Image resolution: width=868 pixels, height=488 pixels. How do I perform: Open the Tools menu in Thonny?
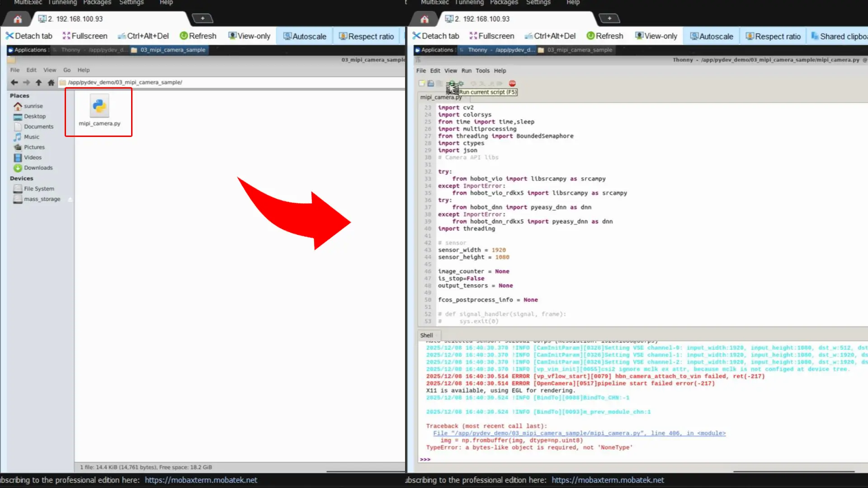coord(482,70)
